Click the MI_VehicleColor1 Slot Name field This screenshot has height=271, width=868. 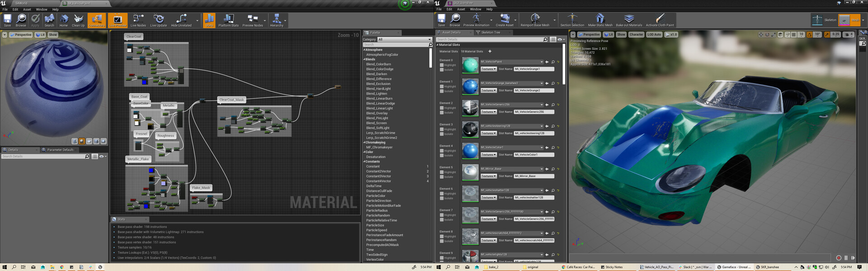point(534,154)
